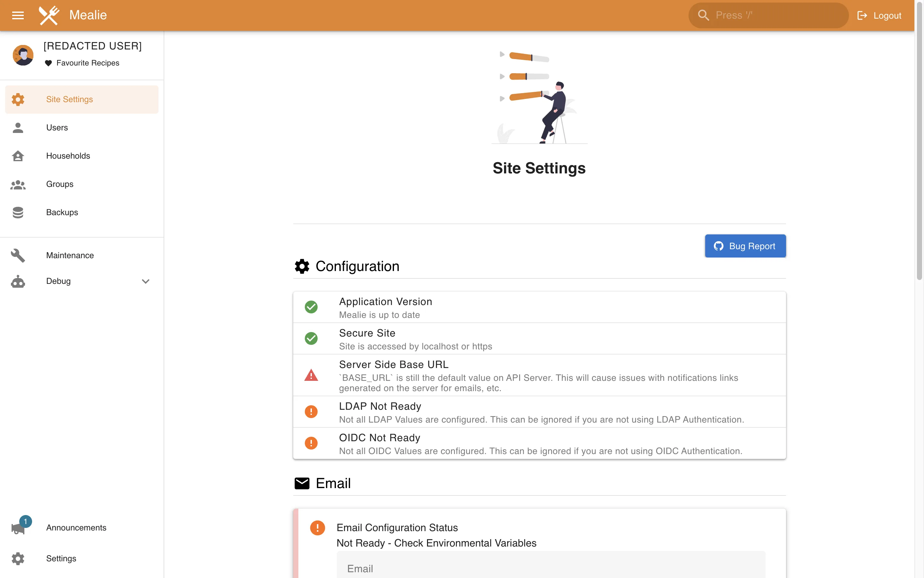Click the 'LDAP Not Ready' row title
This screenshot has height=578, width=924.
pyautogui.click(x=380, y=406)
